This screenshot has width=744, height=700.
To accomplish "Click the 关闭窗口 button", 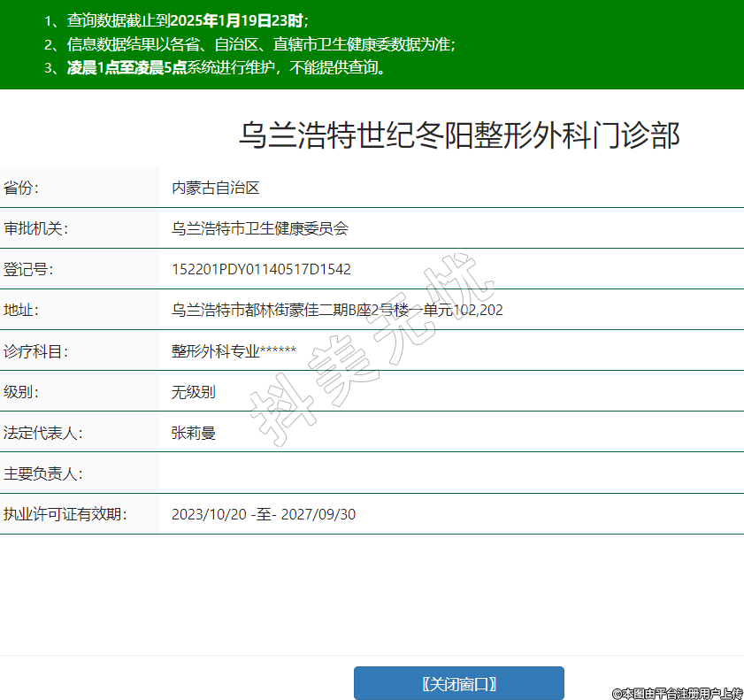I will 458,683.
